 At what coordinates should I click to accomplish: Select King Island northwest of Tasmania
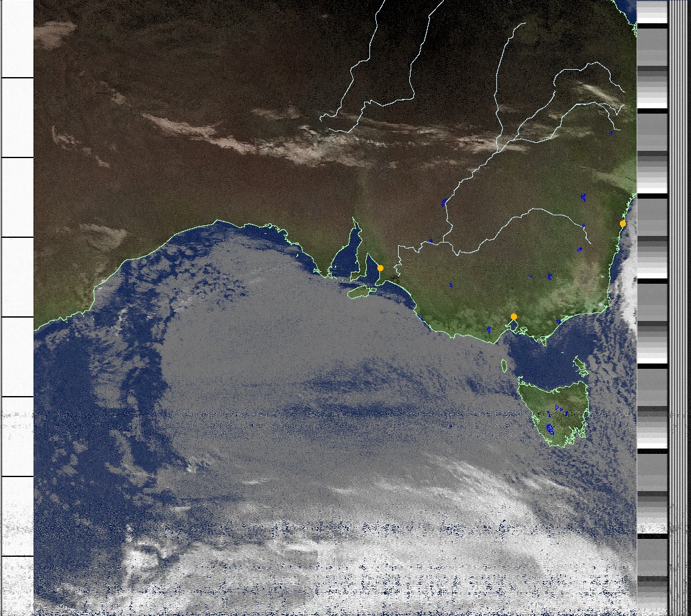[504, 365]
